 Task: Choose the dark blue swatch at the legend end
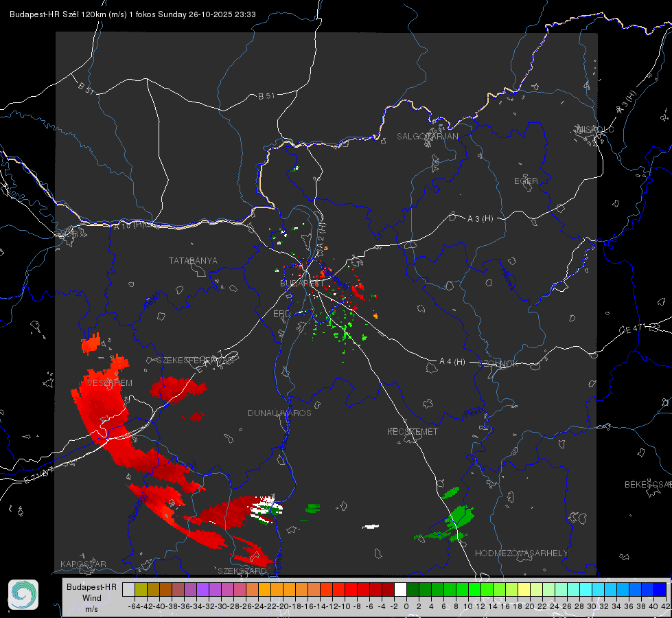pyautogui.click(x=660, y=589)
